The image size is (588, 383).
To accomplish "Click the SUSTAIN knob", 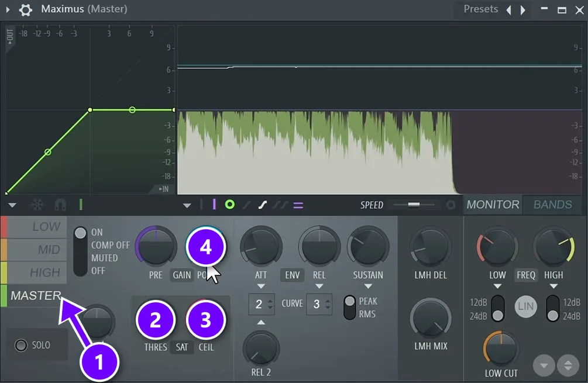I will click(x=368, y=246).
